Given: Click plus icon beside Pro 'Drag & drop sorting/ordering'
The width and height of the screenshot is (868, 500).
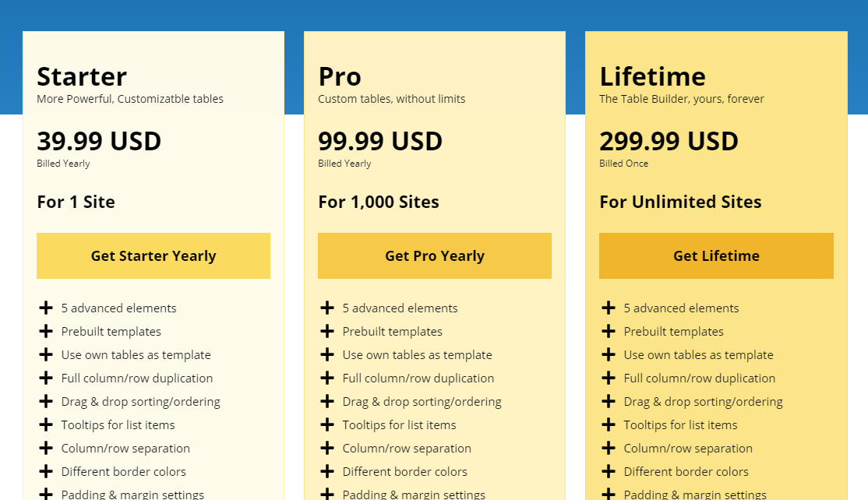Looking at the screenshot, I should pyautogui.click(x=327, y=401).
